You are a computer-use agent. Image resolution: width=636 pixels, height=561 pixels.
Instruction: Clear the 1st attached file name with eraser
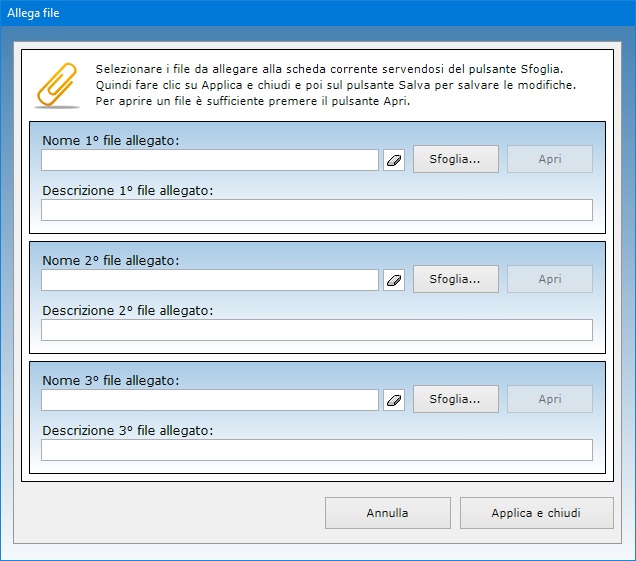[394, 160]
